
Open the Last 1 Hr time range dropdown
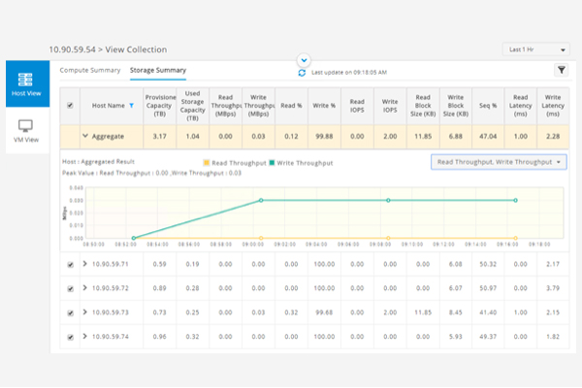click(536, 49)
